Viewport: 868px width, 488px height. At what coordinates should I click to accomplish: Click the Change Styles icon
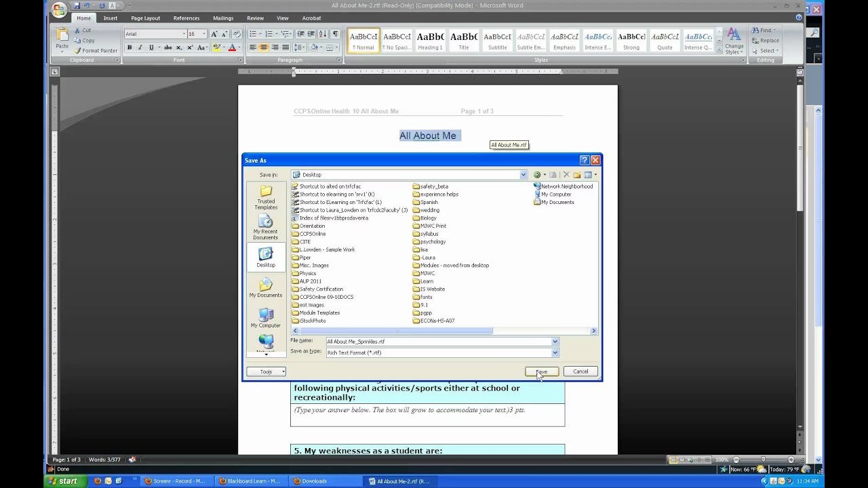click(734, 41)
